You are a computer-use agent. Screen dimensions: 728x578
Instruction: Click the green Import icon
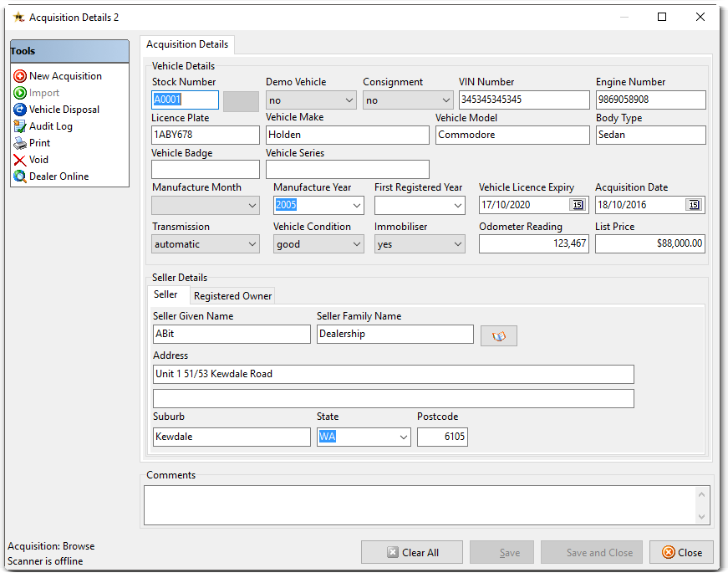[20, 93]
